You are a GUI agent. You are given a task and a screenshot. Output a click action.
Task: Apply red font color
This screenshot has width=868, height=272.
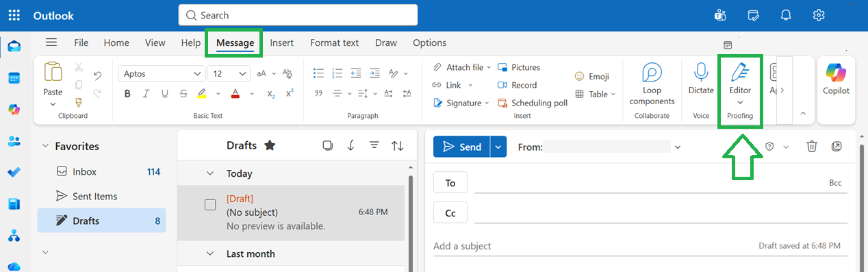[235, 94]
